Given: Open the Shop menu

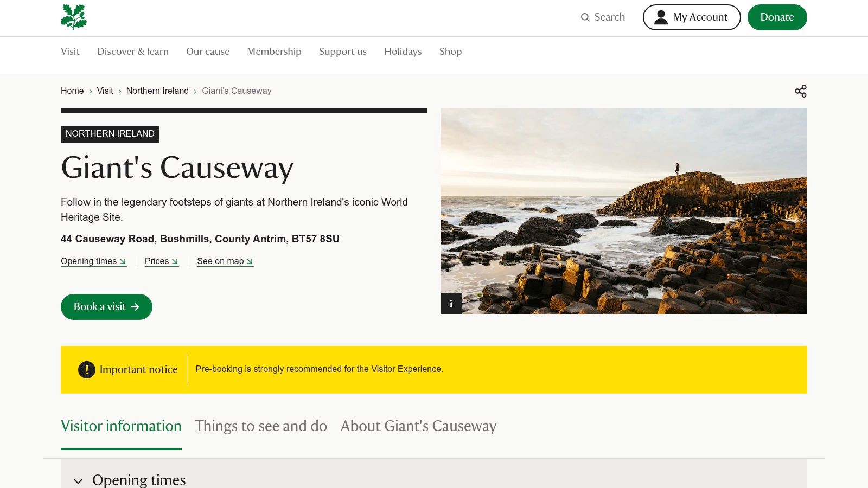Looking at the screenshot, I should pyautogui.click(x=450, y=52).
